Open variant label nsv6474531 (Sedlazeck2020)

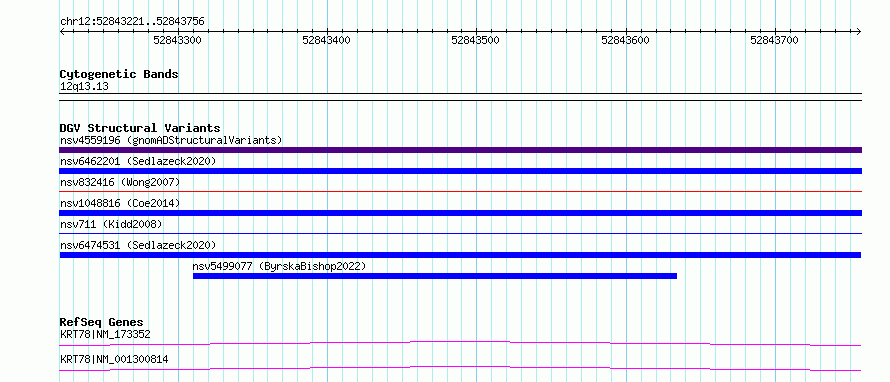tap(138, 245)
